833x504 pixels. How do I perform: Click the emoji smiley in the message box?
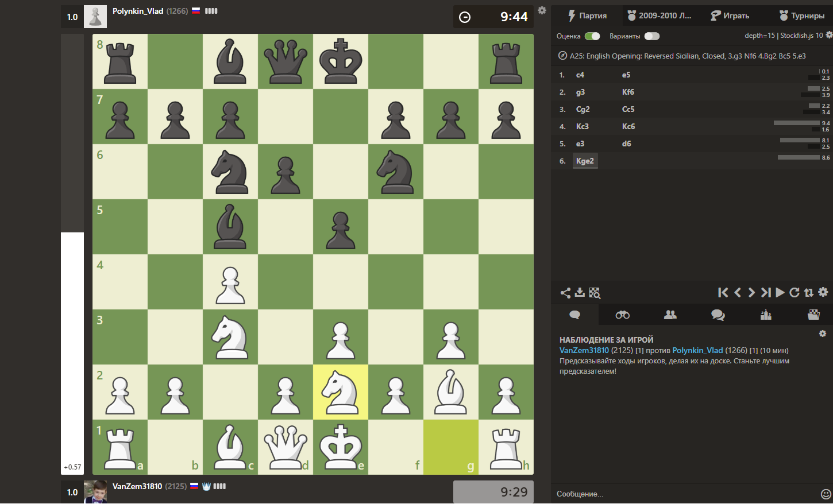pos(826,494)
